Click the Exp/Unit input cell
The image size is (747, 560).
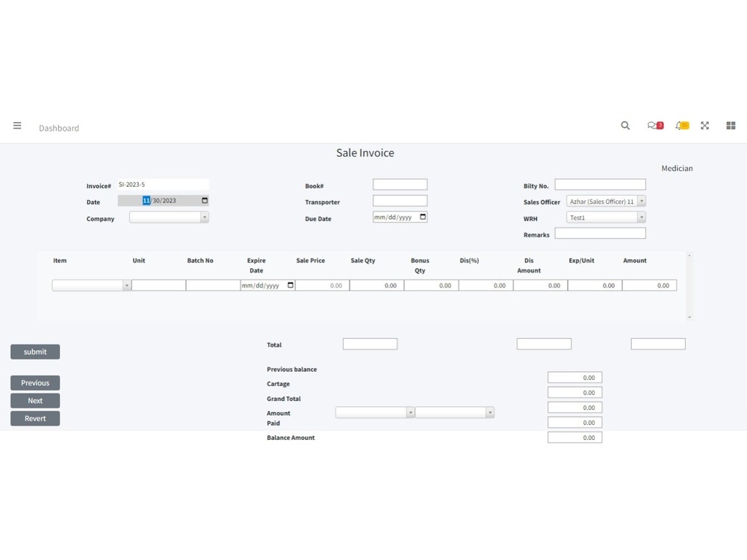pyautogui.click(x=595, y=285)
